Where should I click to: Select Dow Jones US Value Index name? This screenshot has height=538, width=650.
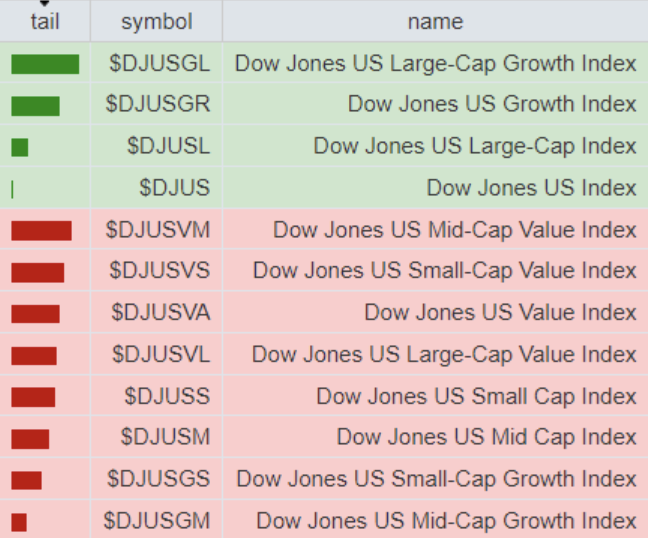click(x=500, y=313)
